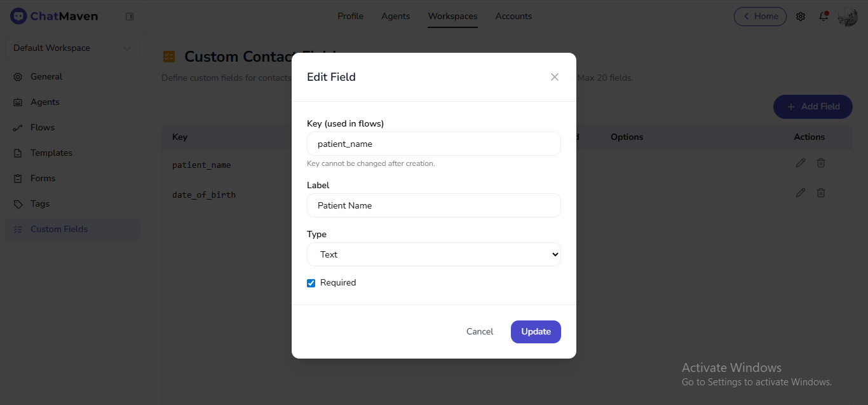This screenshot has height=405, width=868.
Task: Collapse the sidebar using the panel icon
Action: pos(130,16)
